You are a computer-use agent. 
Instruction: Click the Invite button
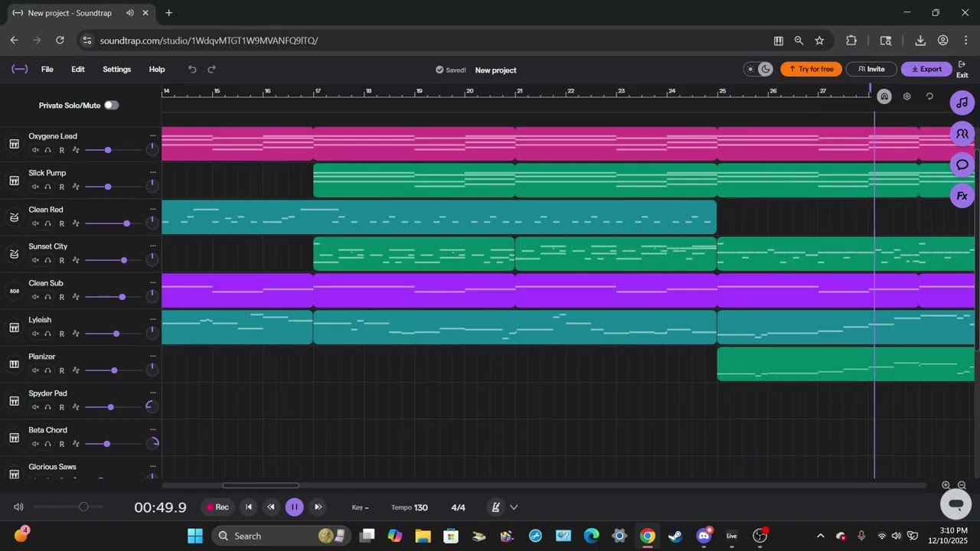pos(871,70)
